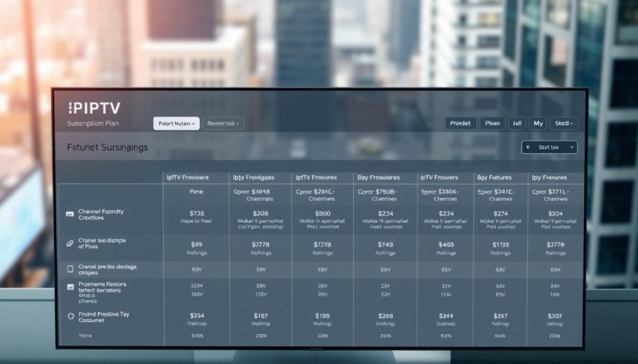Click the Channel Facerdity row icon
This screenshot has height=364, width=638.
pyautogui.click(x=70, y=214)
